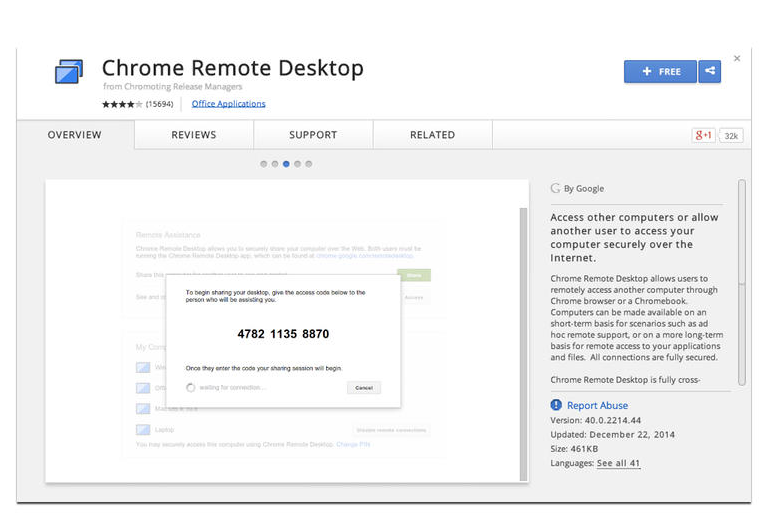Click the from Chromoting Release Managers text
This screenshot has width=769, height=524.
click(173, 86)
